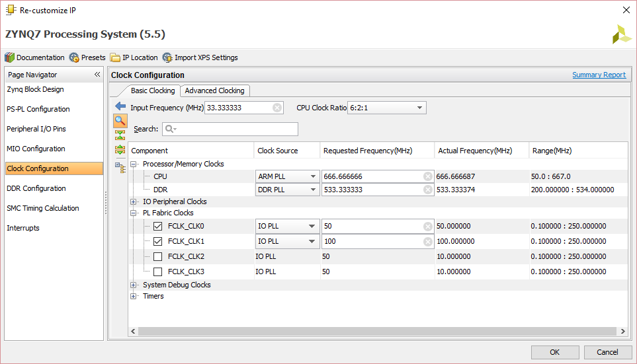This screenshot has width=637, height=364.
Task: Click the tree hierarchy view icon
Action: click(120, 167)
